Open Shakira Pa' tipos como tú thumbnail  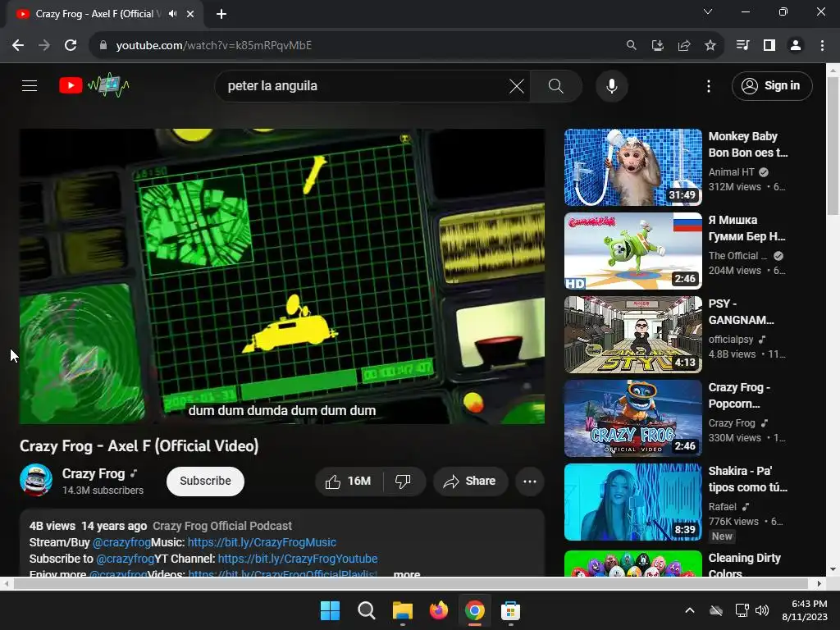(x=632, y=501)
